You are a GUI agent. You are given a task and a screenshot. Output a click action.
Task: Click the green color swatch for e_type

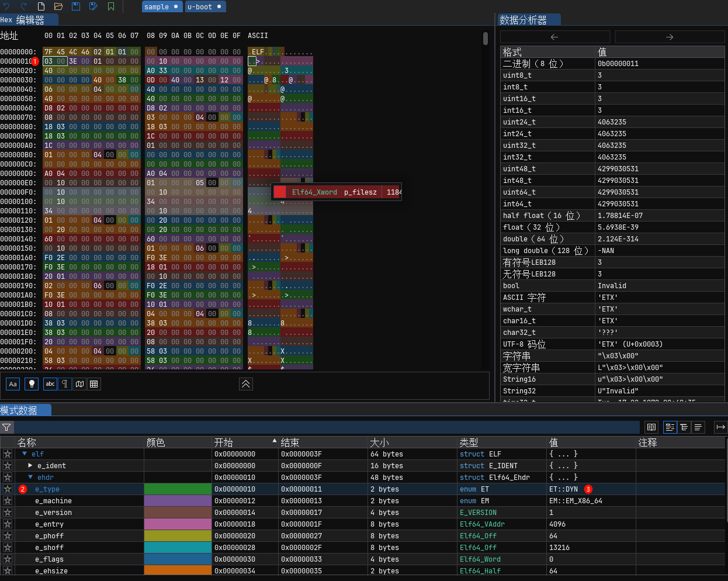178,489
